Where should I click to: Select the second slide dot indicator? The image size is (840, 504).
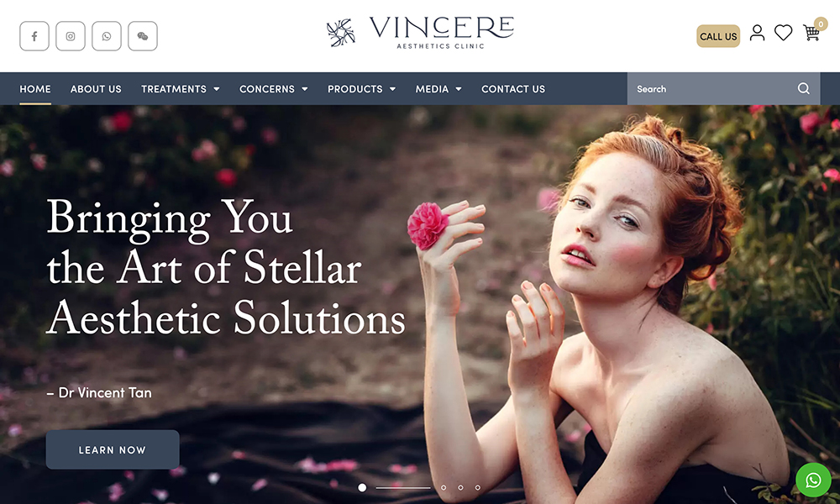[444, 488]
